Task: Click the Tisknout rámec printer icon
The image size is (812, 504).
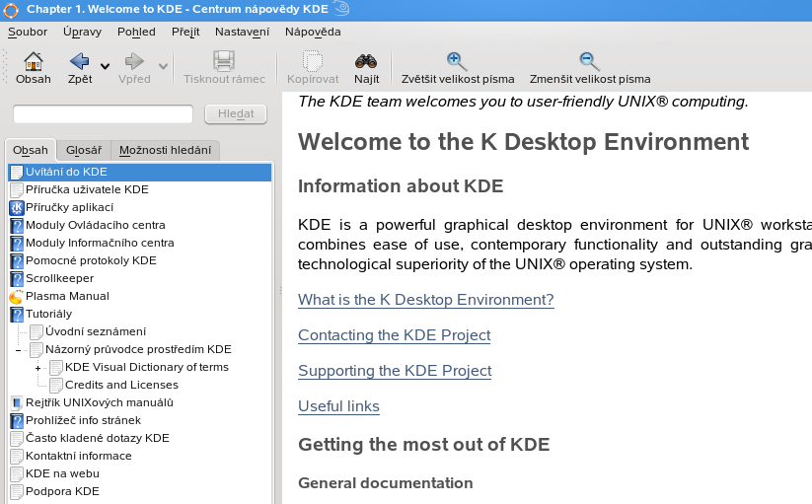Action: click(x=224, y=61)
